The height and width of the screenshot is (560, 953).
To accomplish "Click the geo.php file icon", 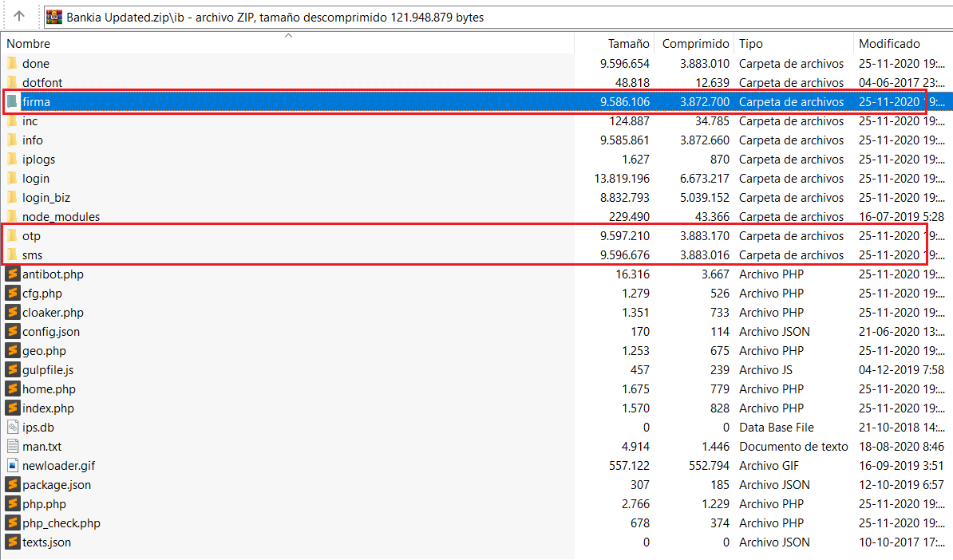I will pyautogui.click(x=12, y=350).
